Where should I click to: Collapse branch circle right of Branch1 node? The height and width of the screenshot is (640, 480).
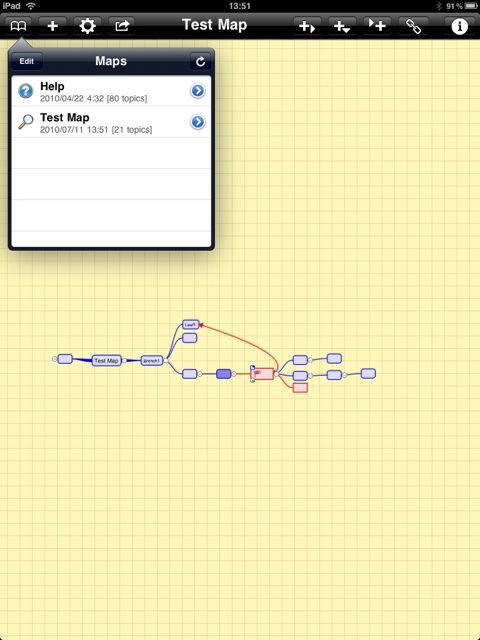[166, 361]
